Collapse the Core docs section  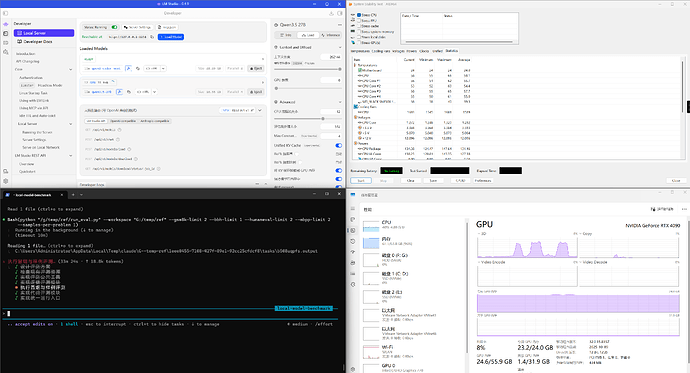point(70,69)
